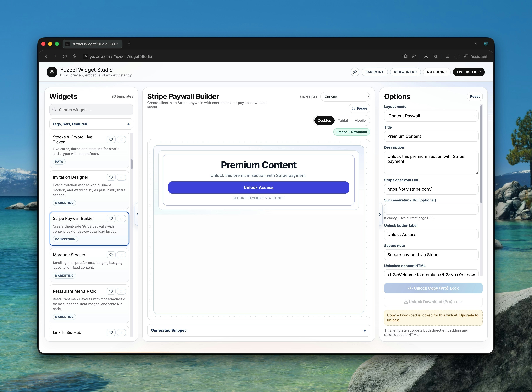Image resolution: width=532 pixels, height=392 pixels.
Task: Favorite the Invitation Designer widget
Action: [111, 177]
